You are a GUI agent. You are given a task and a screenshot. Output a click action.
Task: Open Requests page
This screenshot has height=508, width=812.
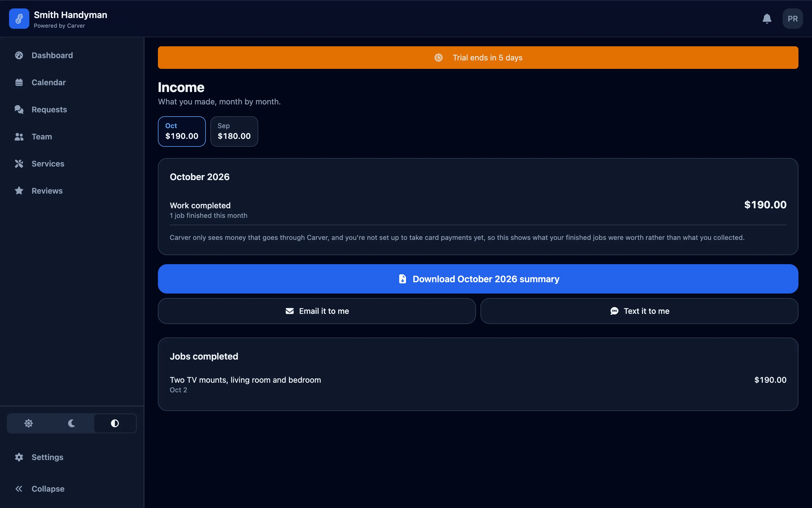click(x=72, y=110)
